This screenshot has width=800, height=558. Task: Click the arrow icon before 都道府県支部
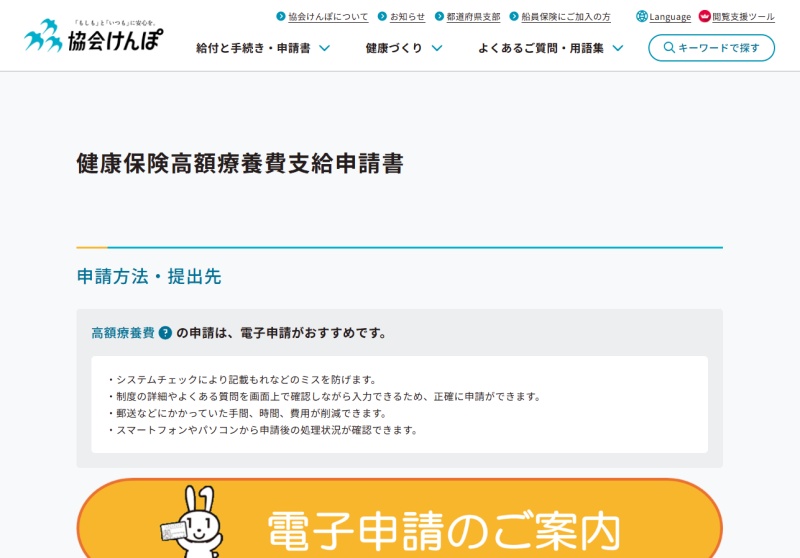coord(439,16)
